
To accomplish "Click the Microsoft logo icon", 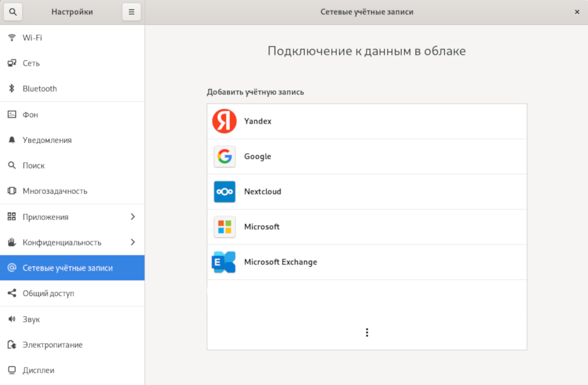I will tap(225, 227).
